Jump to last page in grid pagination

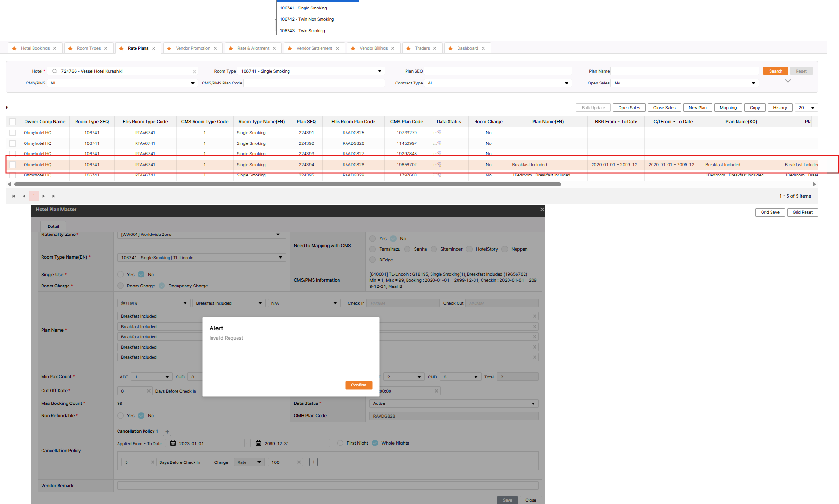click(54, 196)
